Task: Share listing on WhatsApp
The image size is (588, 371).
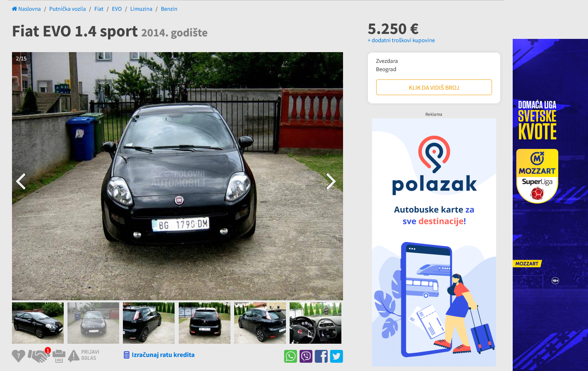Action: (290, 356)
